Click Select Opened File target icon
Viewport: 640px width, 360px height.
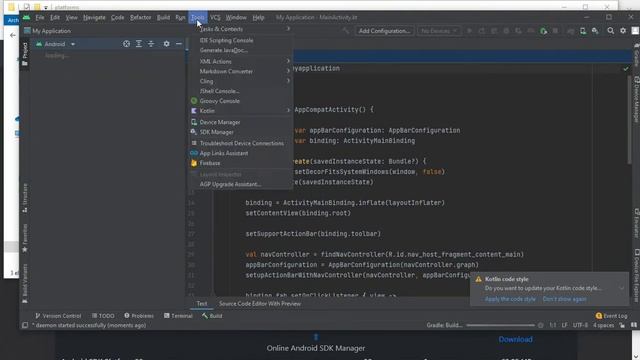(127, 44)
